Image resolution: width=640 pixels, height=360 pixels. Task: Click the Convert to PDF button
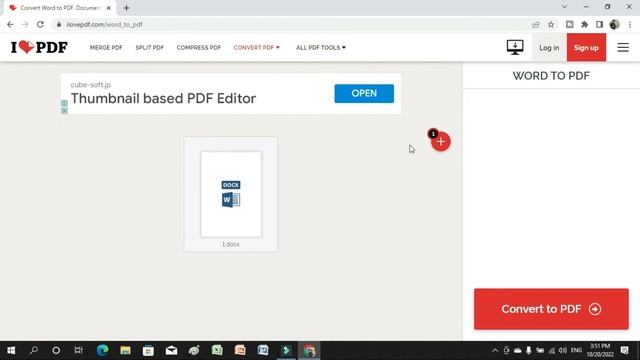(551, 309)
